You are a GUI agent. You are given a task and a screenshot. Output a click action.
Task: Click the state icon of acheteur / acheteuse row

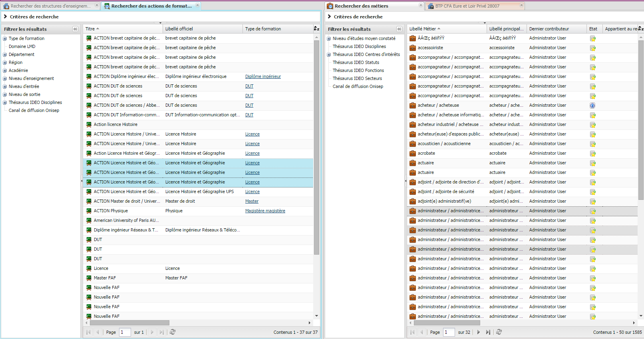coord(592,106)
